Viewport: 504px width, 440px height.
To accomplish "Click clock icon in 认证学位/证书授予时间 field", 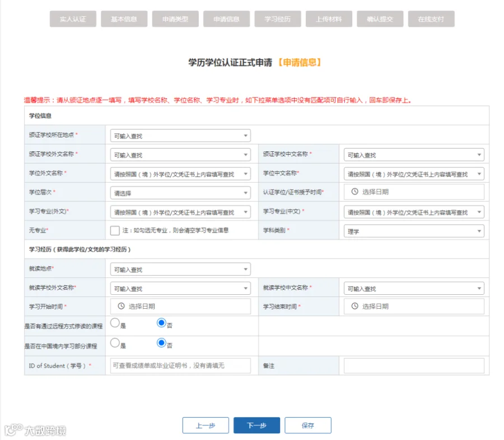I will tap(354, 191).
